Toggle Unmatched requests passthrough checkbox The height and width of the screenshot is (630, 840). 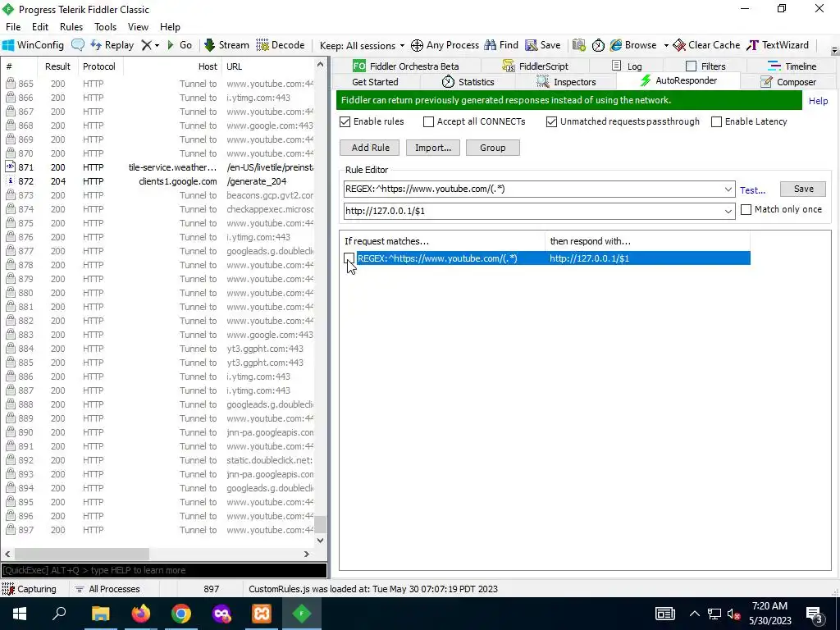(552, 121)
